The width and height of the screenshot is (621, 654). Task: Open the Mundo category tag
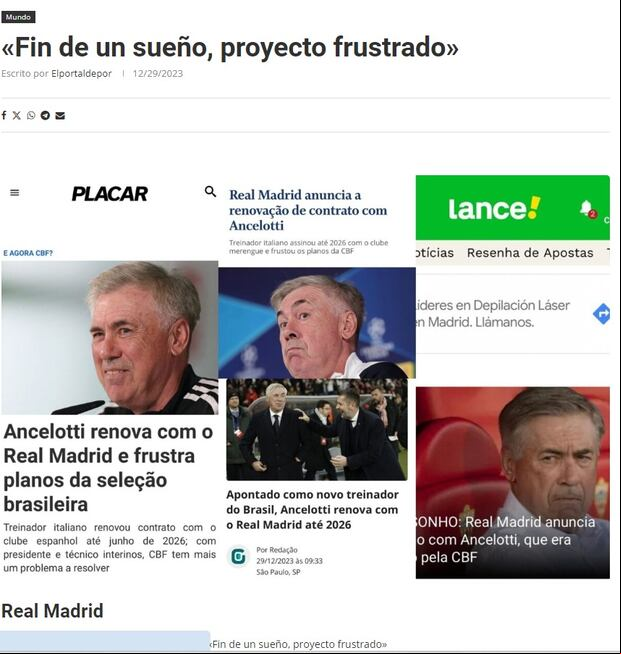pos(18,17)
